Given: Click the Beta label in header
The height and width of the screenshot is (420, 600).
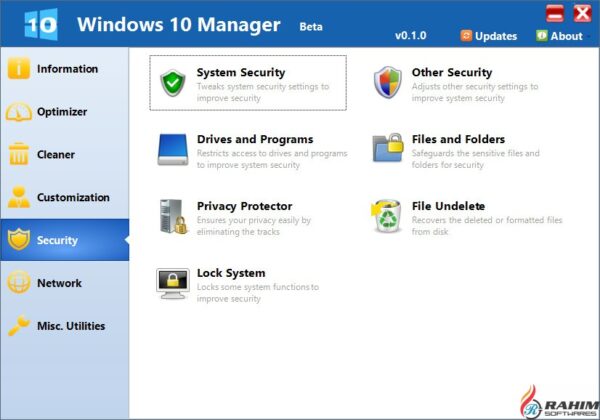Looking at the screenshot, I should 311,26.
